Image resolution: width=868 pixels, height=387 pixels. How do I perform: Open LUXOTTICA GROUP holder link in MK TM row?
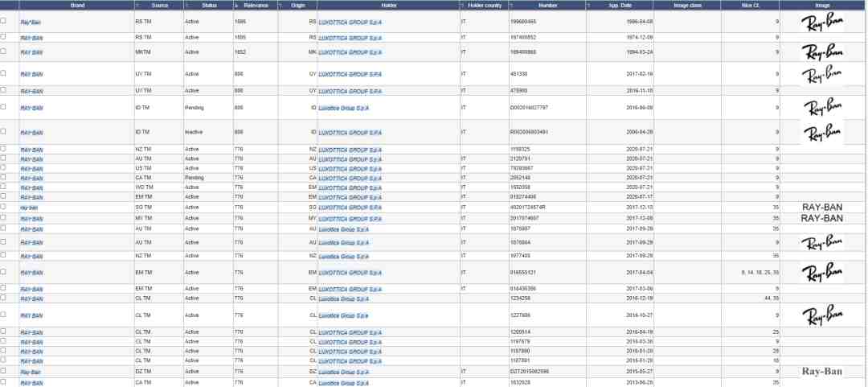350,52
